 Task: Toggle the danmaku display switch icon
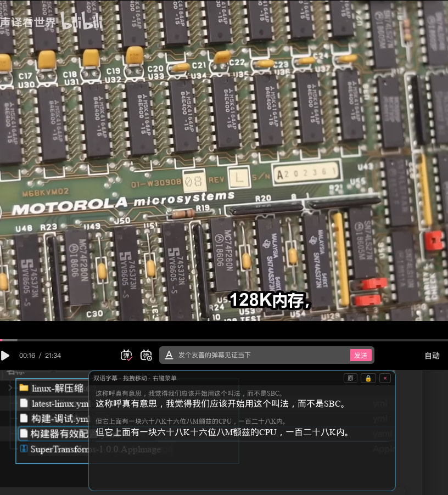tap(126, 355)
